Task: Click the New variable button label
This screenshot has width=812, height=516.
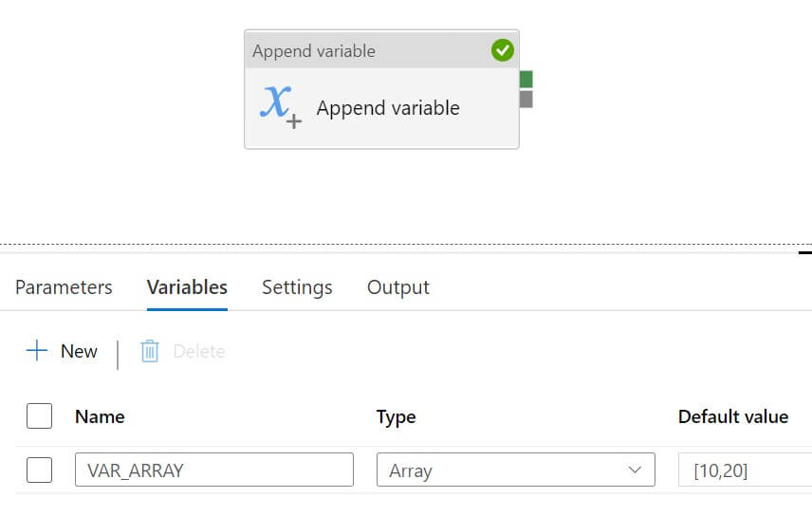Action: [79, 352]
